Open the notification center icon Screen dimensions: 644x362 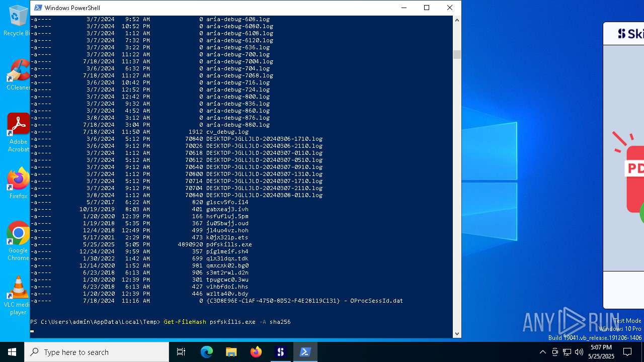[x=628, y=352]
